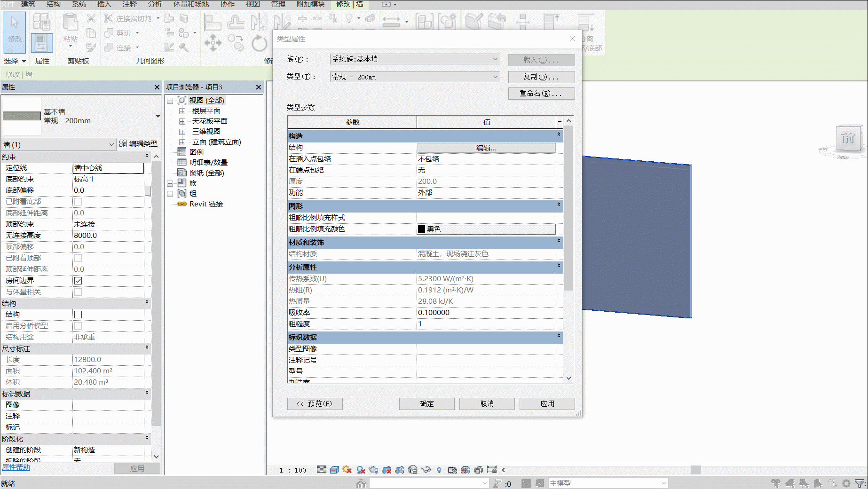Click the Preview button in dialog
The image size is (868, 489).
[x=315, y=403]
